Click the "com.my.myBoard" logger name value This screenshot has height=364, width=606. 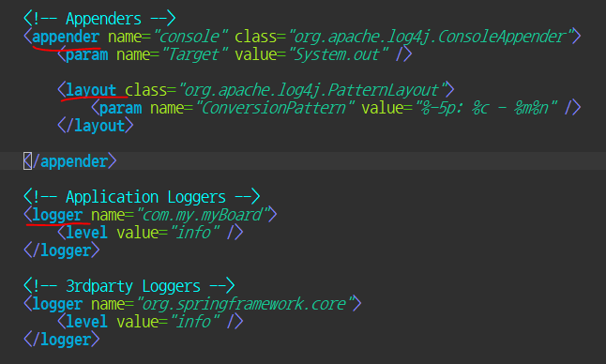204,215
